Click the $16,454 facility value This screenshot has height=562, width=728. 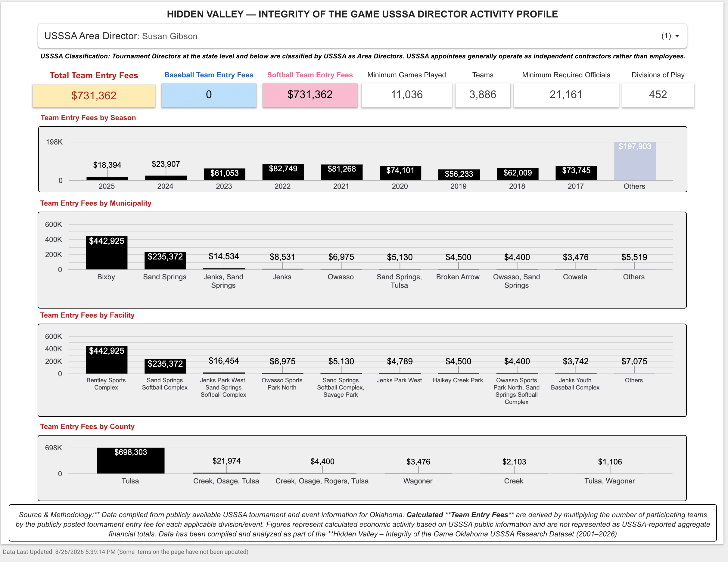click(224, 361)
